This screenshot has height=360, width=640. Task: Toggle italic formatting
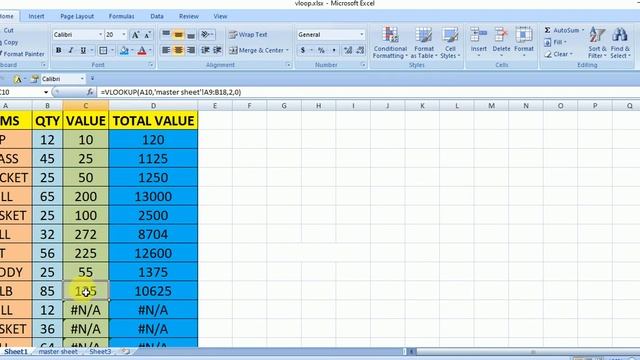(71, 51)
